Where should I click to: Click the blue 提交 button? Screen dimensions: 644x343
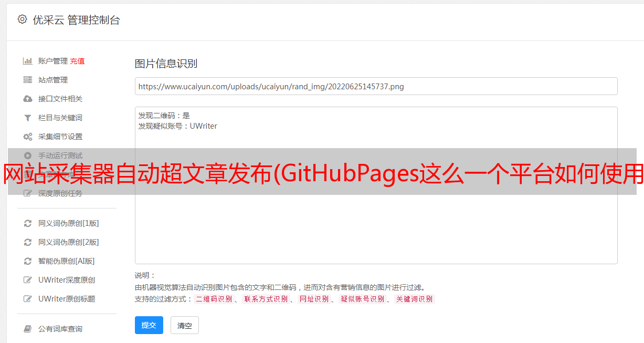point(149,325)
